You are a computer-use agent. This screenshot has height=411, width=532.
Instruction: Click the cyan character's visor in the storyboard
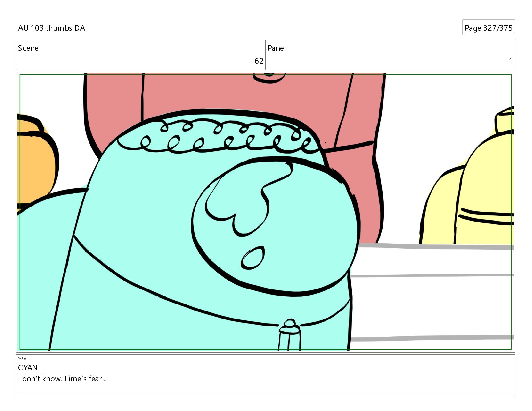point(275,227)
